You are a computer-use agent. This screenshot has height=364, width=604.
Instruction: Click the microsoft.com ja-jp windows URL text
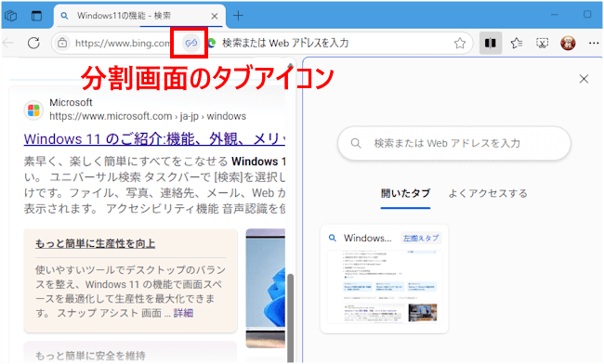click(148, 116)
